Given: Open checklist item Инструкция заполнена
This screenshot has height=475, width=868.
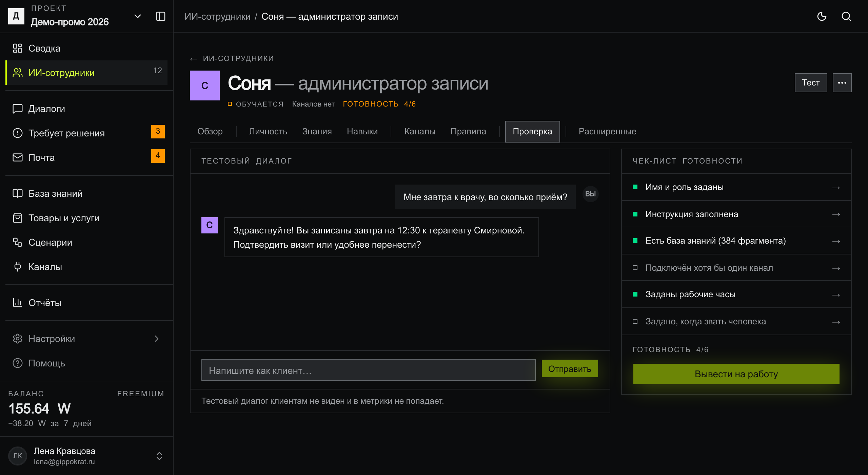Looking at the screenshot, I should tap(736, 214).
